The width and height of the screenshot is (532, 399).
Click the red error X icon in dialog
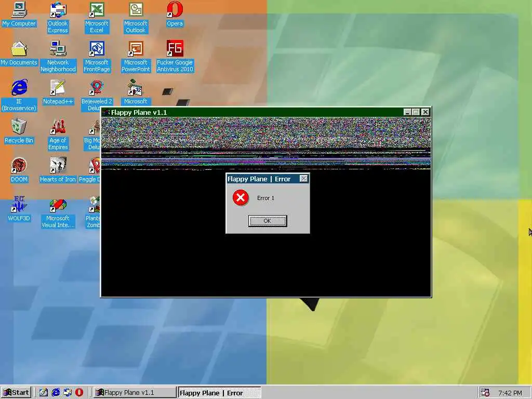[241, 198]
